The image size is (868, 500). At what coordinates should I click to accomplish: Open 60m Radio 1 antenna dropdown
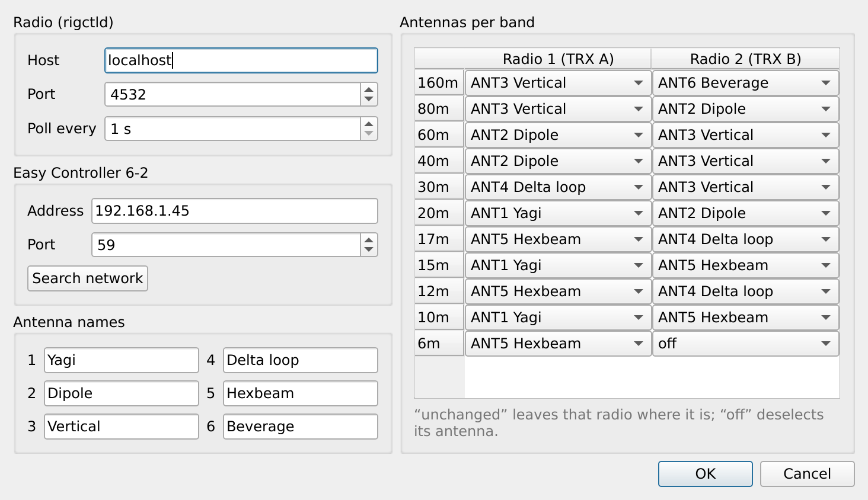coord(558,135)
